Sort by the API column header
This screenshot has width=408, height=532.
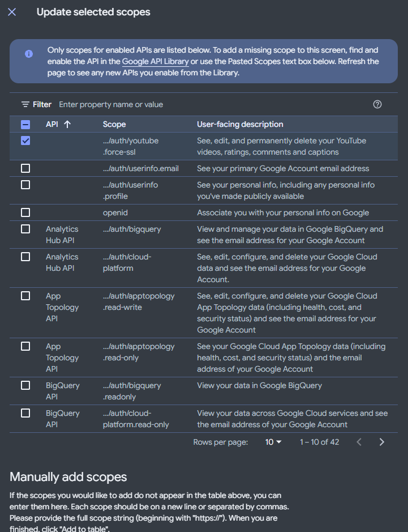tap(52, 125)
